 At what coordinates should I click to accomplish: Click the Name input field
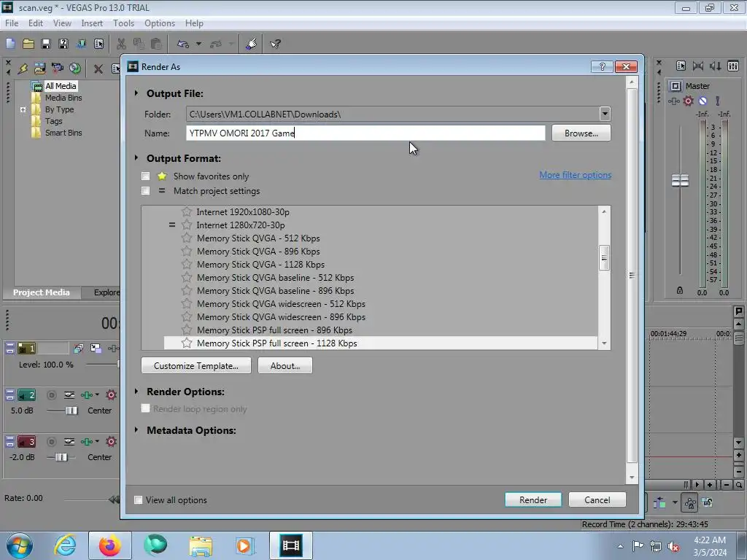(x=365, y=133)
